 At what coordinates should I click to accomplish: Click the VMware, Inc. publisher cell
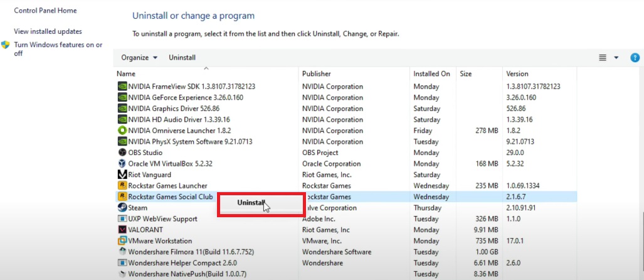pos(322,240)
